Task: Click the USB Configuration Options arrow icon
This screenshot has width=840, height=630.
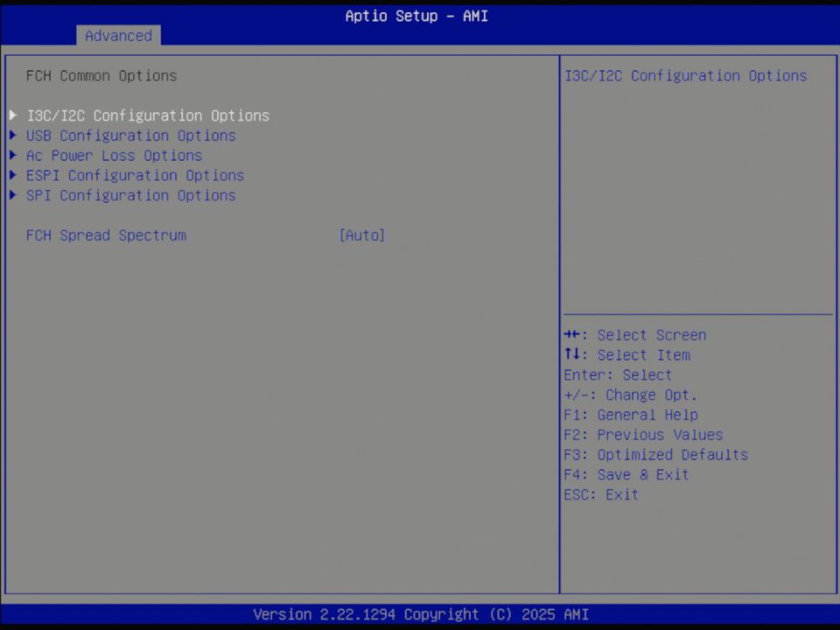Action: pos(12,135)
